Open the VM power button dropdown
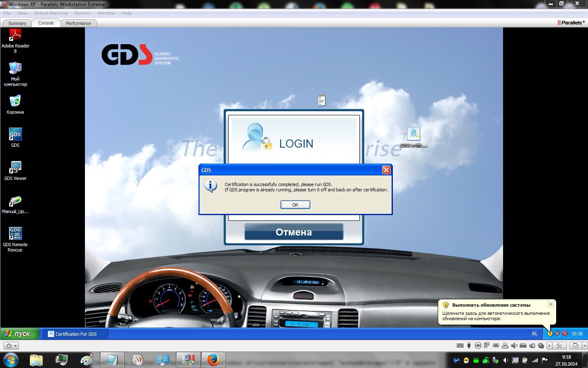 tap(11, 346)
